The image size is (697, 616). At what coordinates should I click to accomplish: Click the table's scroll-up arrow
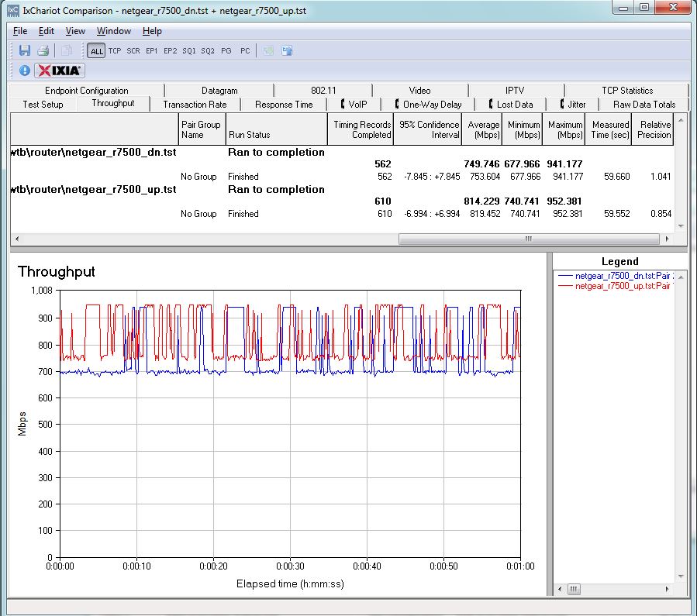coord(681,120)
